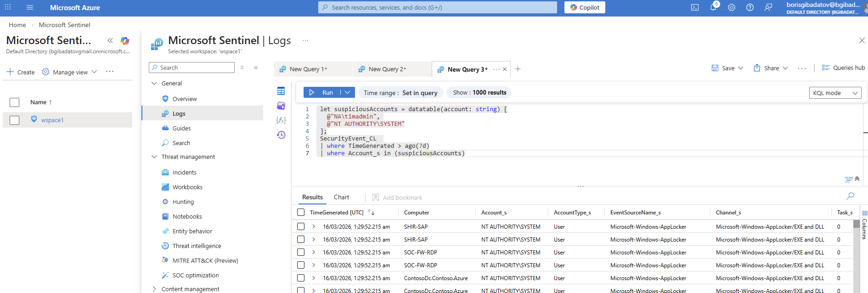
Task: Open the functions panel icon
Action: pyautogui.click(x=281, y=120)
